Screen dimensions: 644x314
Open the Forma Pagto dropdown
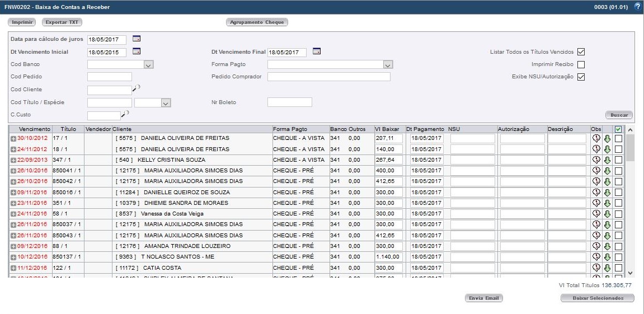tap(387, 65)
